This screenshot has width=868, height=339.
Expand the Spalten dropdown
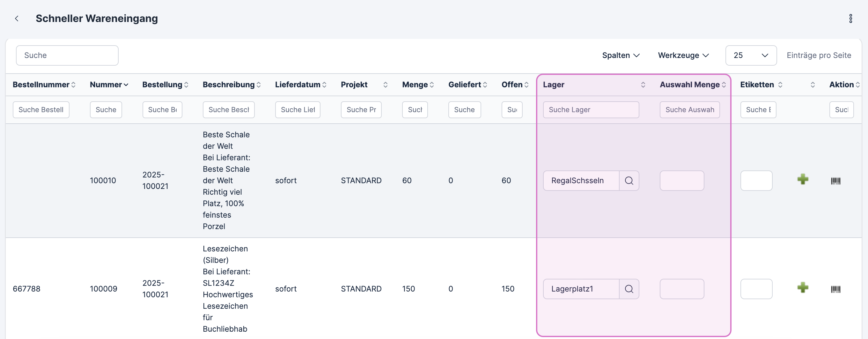(x=621, y=55)
